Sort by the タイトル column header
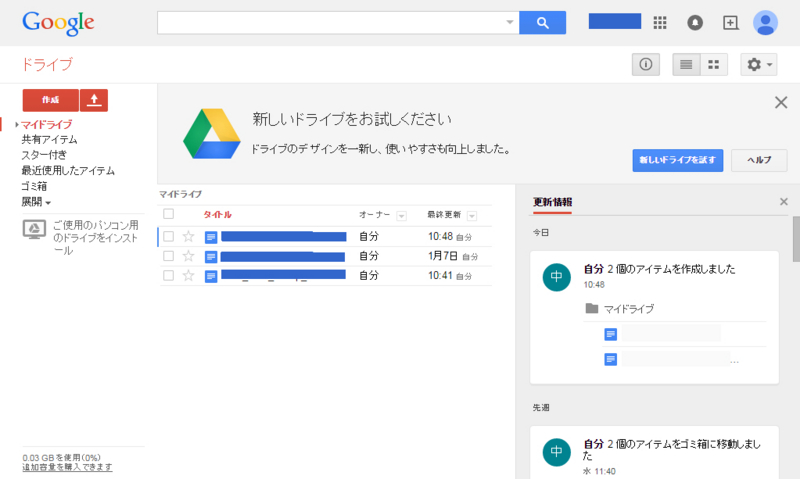 coord(217,214)
